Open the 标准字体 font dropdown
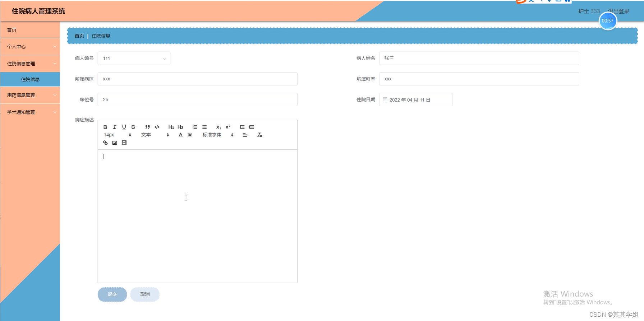 [218, 135]
